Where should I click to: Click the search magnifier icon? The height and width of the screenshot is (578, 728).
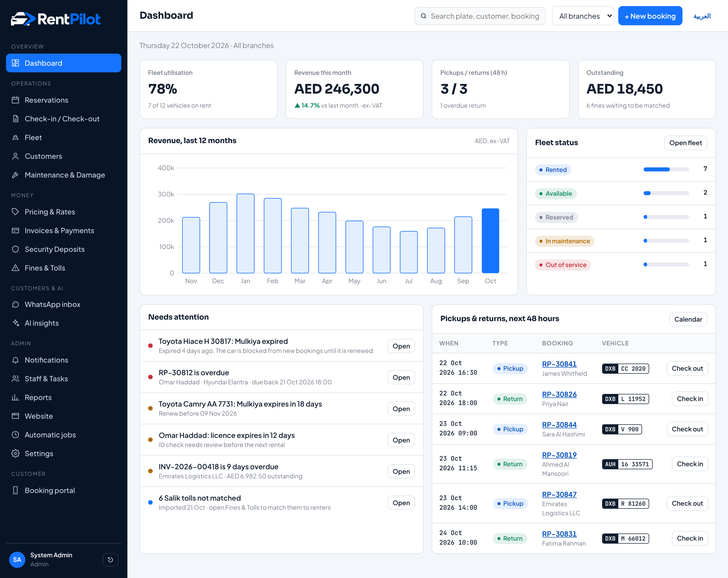(423, 16)
